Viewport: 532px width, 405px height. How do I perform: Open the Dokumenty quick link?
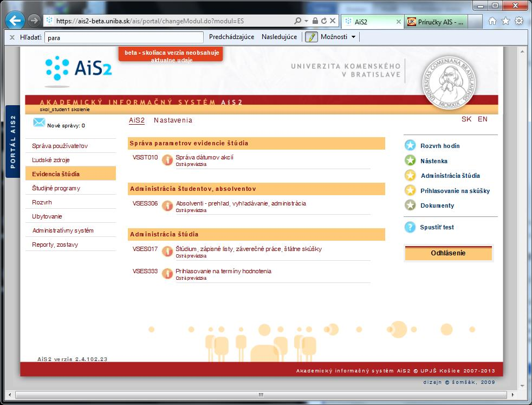(x=437, y=205)
